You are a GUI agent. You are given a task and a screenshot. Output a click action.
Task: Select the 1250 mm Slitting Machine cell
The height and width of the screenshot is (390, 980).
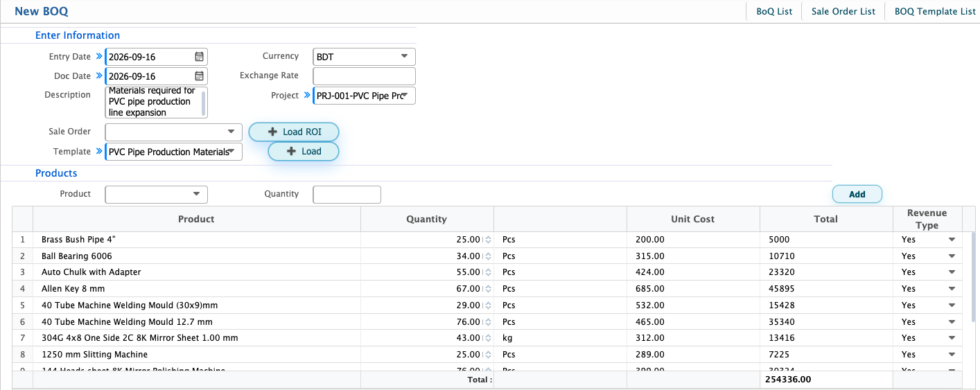click(196, 355)
